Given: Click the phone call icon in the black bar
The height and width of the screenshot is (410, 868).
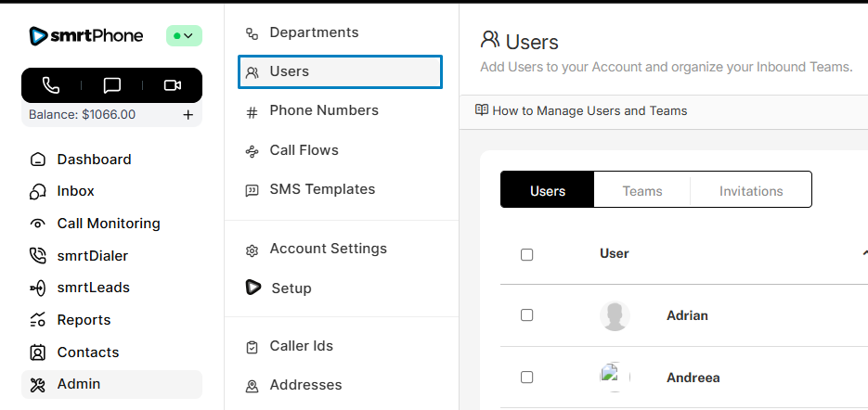Looking at the screenshot, I should (x=51, y=85).
